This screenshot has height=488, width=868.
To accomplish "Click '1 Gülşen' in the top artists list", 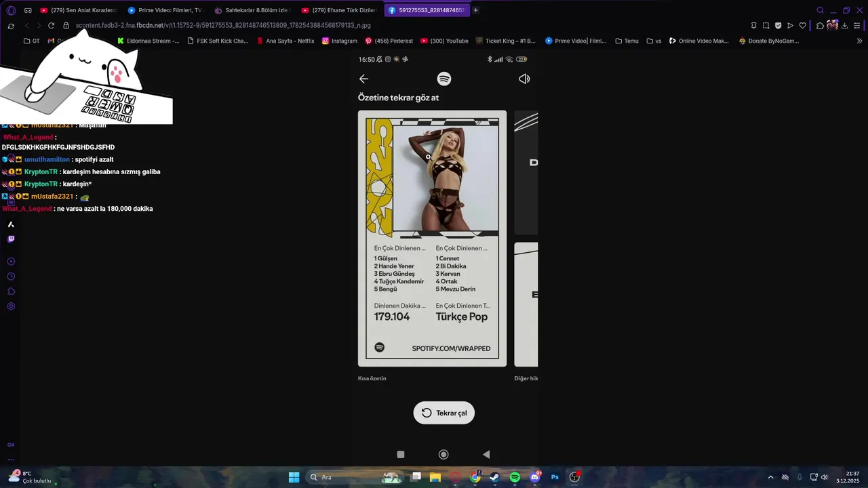I will click(x=385, y=258).
